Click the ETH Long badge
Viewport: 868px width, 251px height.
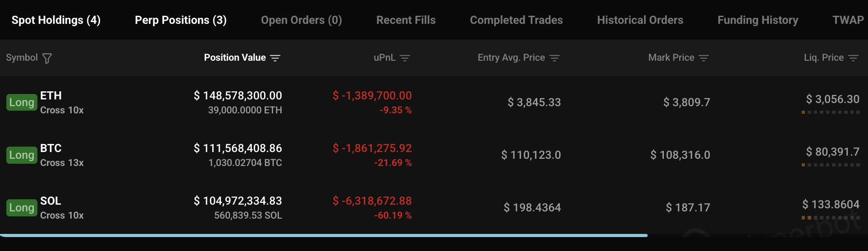coord(22,103)
